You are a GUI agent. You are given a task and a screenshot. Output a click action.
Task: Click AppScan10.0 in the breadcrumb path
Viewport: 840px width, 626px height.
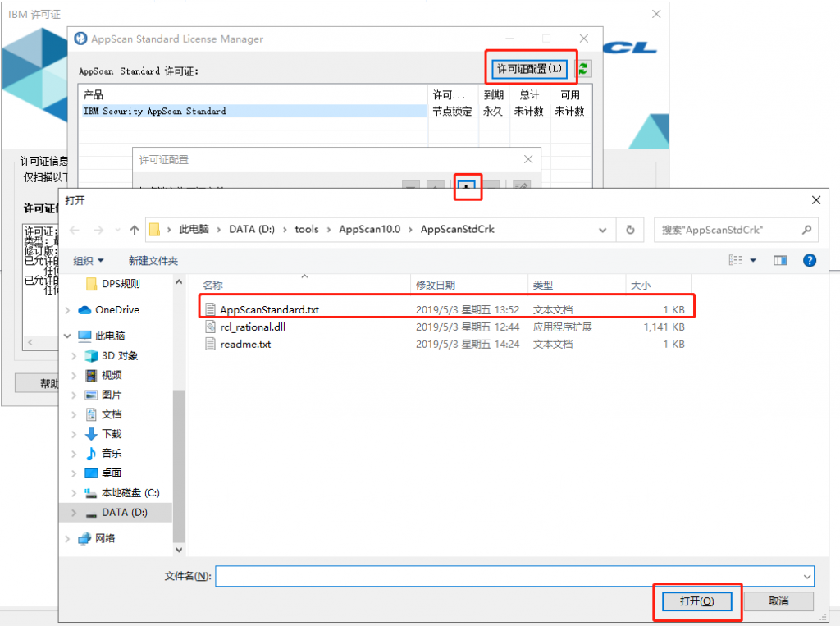(x=370, y=230)
